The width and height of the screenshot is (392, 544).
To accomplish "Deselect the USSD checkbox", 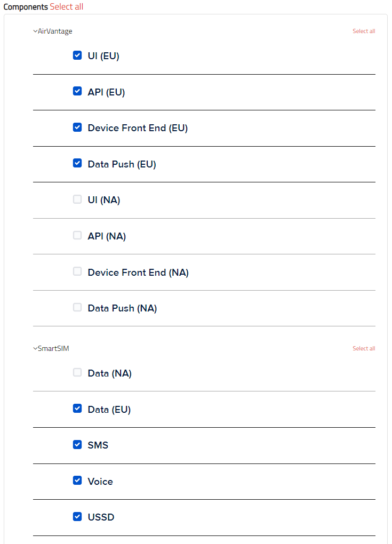I will tap(77, 516).
